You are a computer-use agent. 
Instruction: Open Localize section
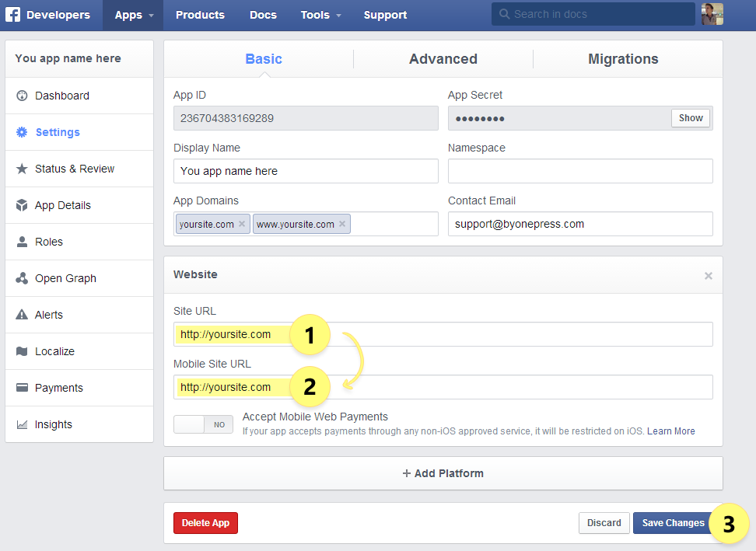point(79,351)
